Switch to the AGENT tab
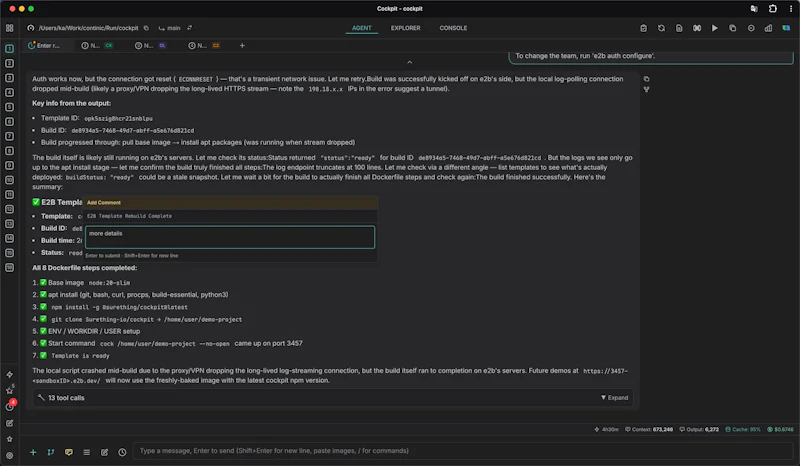This screenshot has width=800, height=466. tap(362, 28)
